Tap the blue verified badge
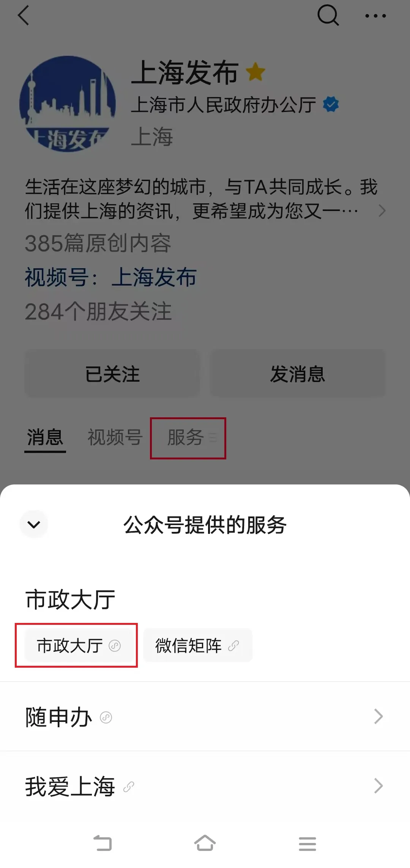410x868 pixels. 331,104
